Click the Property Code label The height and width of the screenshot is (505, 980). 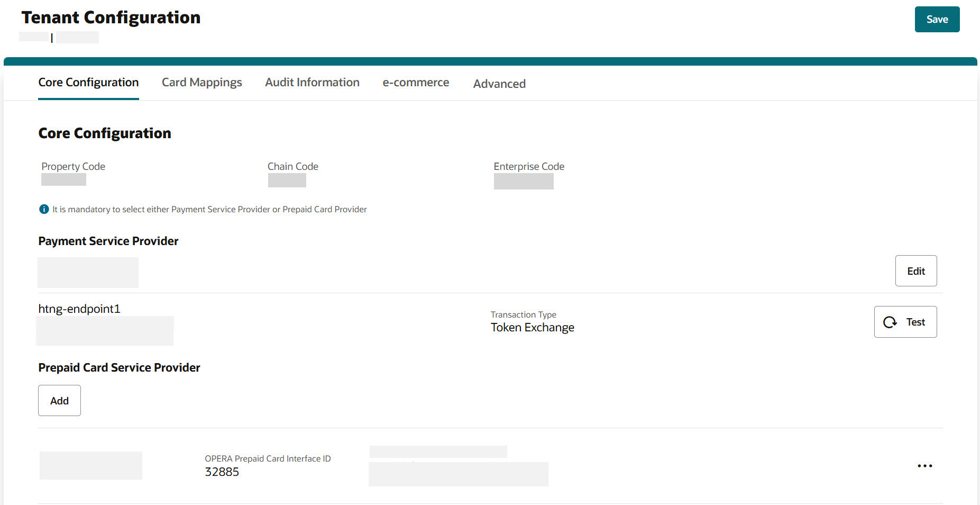[74, 166]
